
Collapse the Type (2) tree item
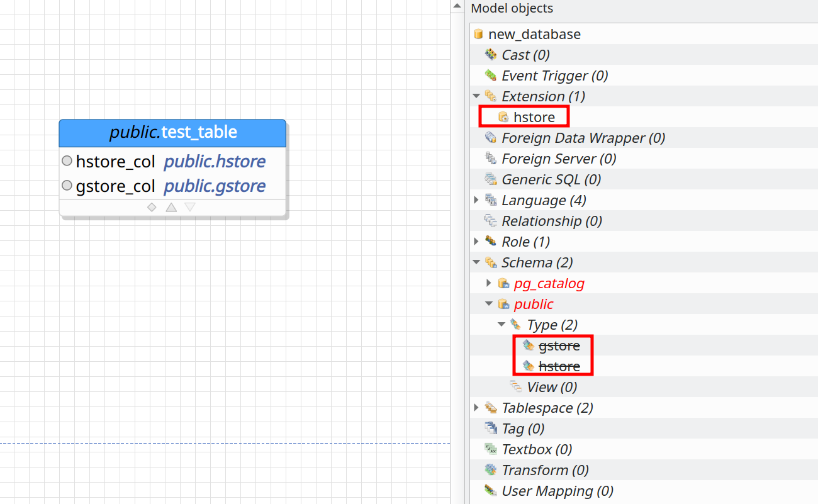tap(501, 324)
